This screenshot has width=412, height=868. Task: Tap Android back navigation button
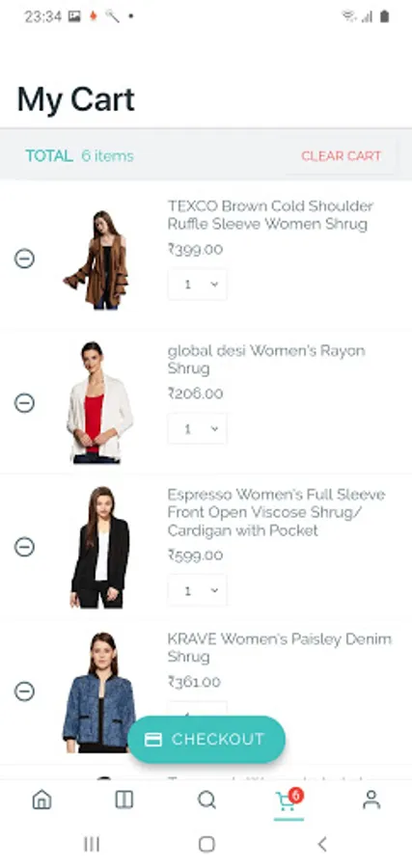coord(321,844)
